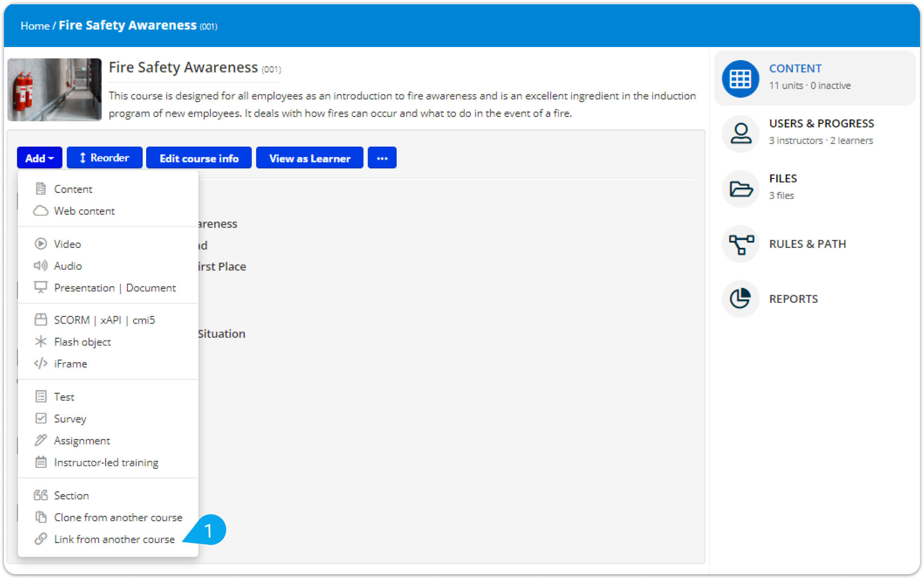This screenshot has width=924, height=579.
Task: Select Link from another course
Action: coord(114,539)
